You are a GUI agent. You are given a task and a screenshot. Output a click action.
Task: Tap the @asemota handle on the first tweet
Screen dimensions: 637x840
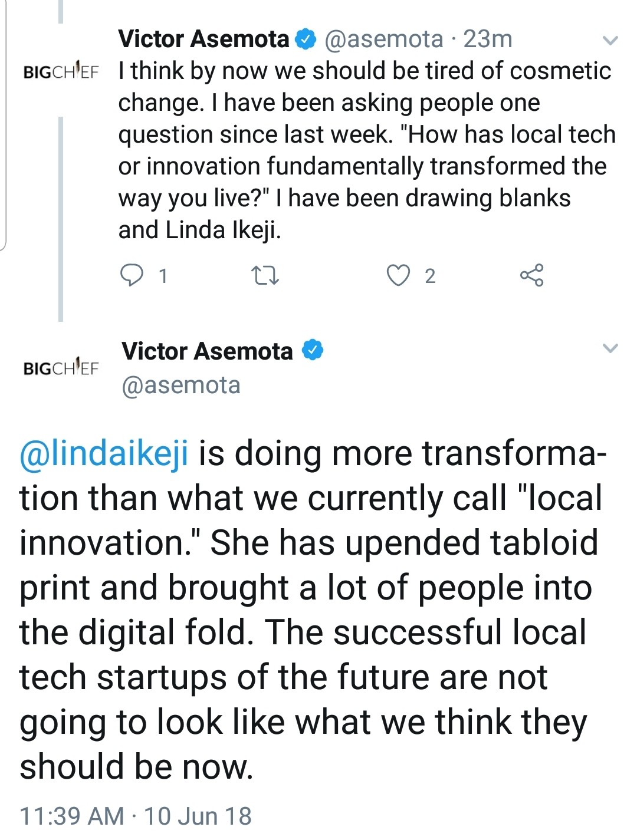pos(383,39)
